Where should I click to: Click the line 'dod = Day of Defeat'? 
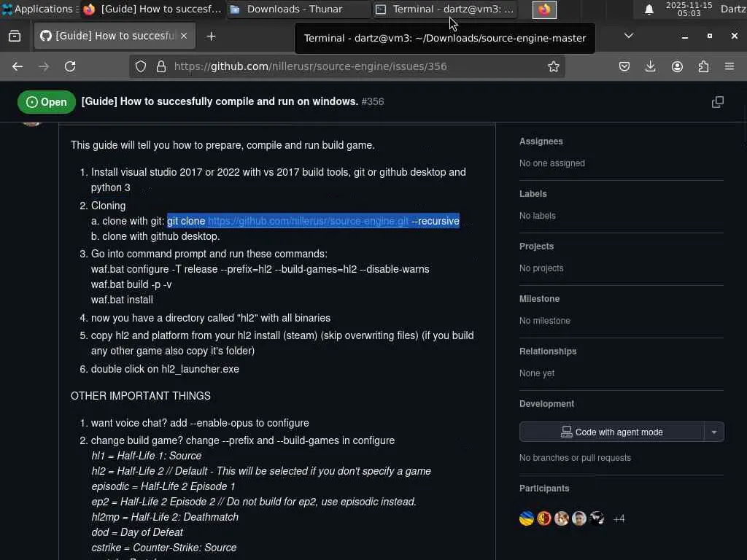[x=137, y=532]
